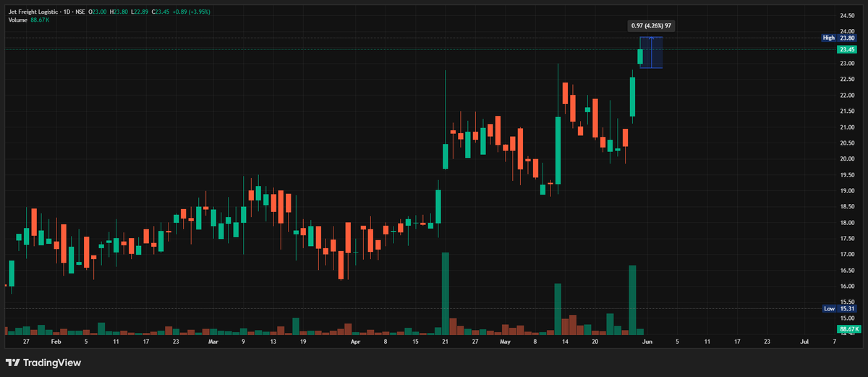Select the close value C23.45 in header
Screen dimensions: 868x377
click(x=162, y=12)
